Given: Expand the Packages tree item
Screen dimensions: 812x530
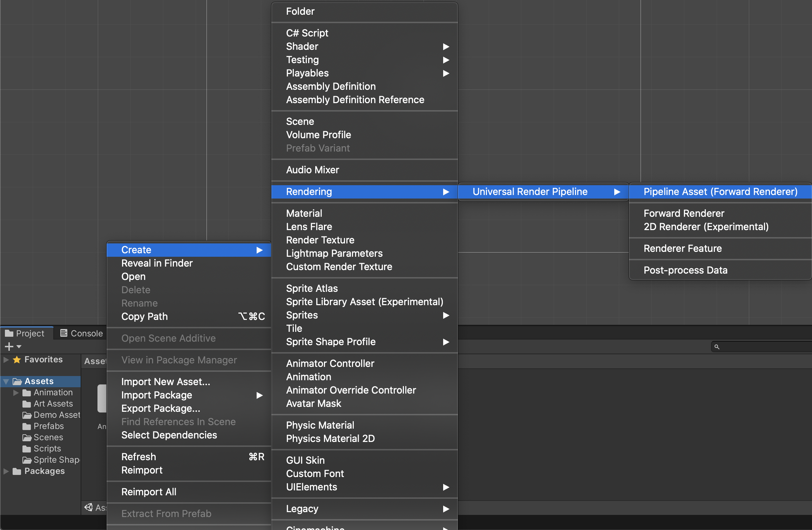Looking at the screenshot, I should (6, 471).
